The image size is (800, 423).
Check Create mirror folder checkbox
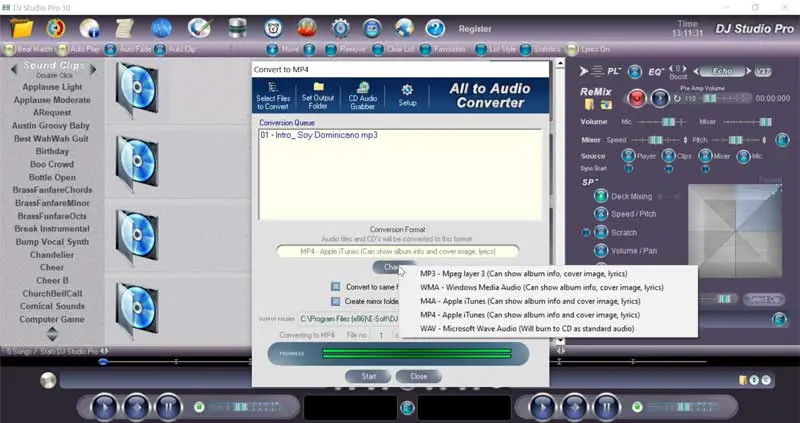[x=335, y=301]
